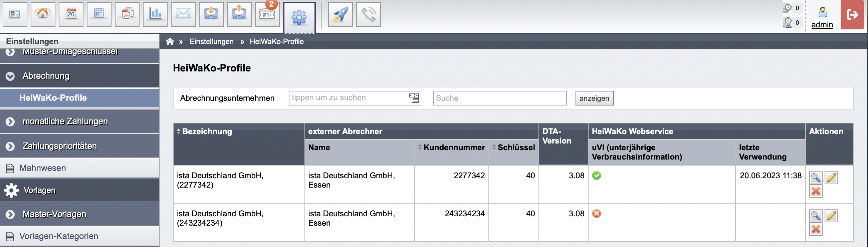Click the home icon in breadcrumb
868x247 pixels.
[170, 41]
